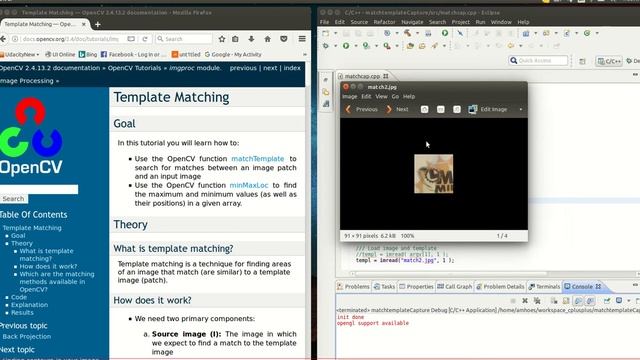Open dropdown arrow next to New file icon
Image resolution: width=640 pixels, height=360 pixels.
(336, 33)
